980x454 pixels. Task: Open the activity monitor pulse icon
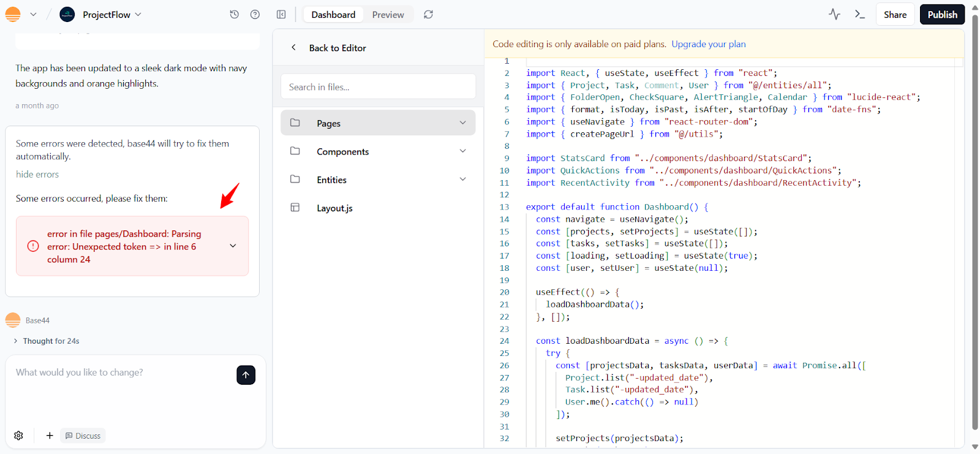(x=834, y=14)
